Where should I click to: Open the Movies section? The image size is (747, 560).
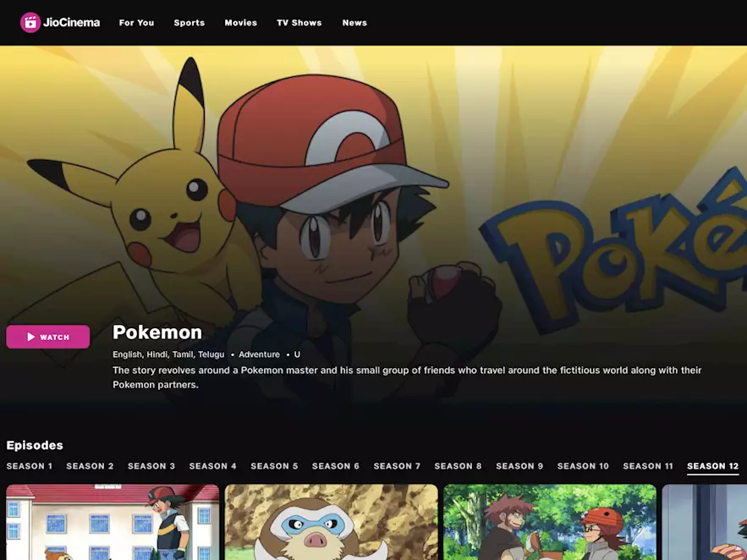[x=240, y=23]
